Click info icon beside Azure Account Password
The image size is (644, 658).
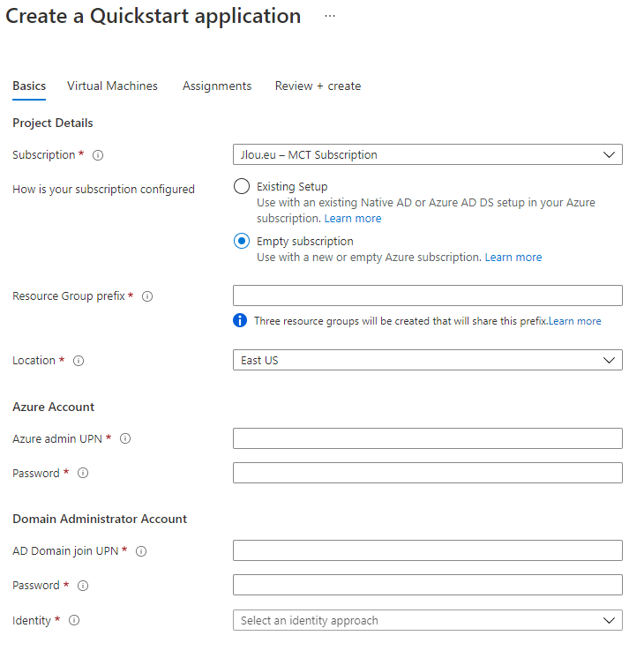pos(83,473)
